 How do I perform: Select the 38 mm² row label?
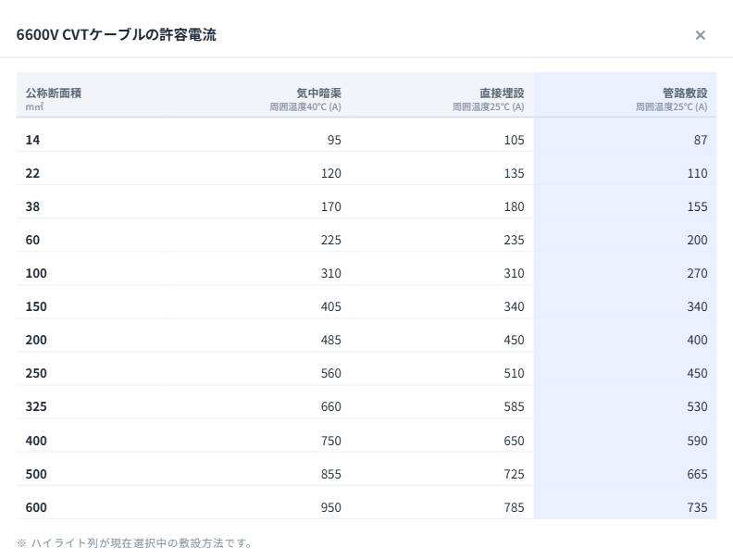point(32,206)
